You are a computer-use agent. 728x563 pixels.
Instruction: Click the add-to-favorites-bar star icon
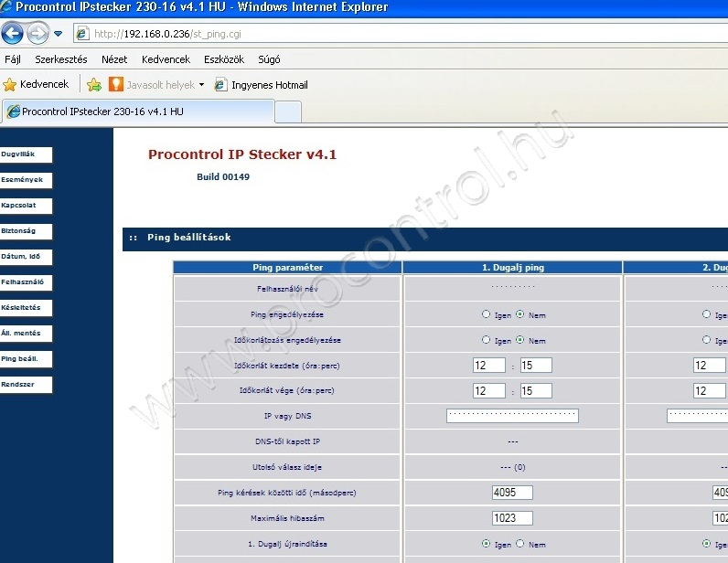[94, 84]
